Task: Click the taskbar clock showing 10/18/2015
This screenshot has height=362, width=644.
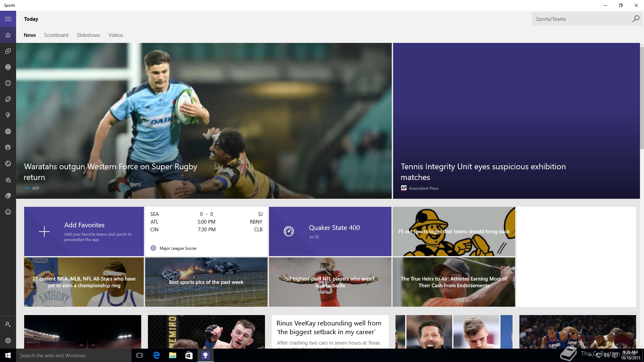Action: [x=630, y=355]
